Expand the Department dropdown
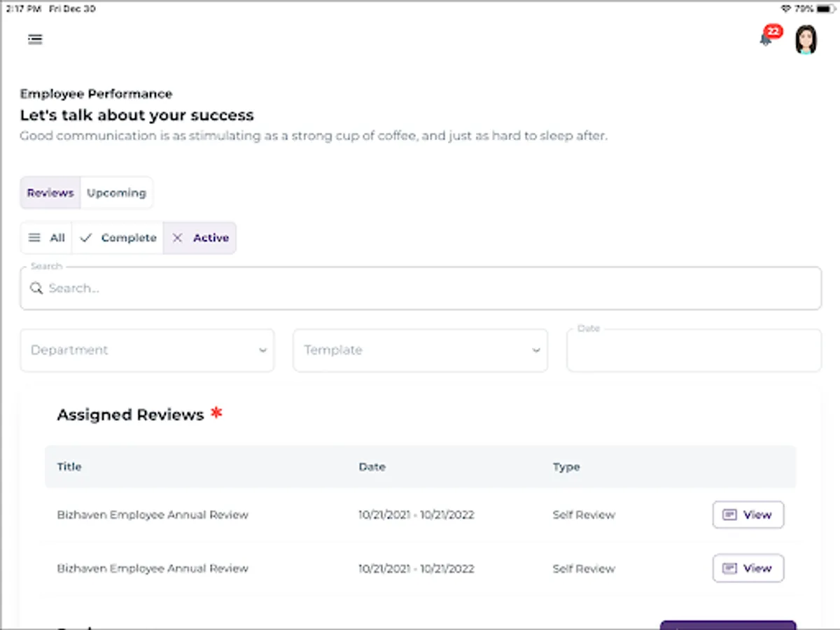The width and height of the screenshot is (840, 630). [x=147, y=350]
